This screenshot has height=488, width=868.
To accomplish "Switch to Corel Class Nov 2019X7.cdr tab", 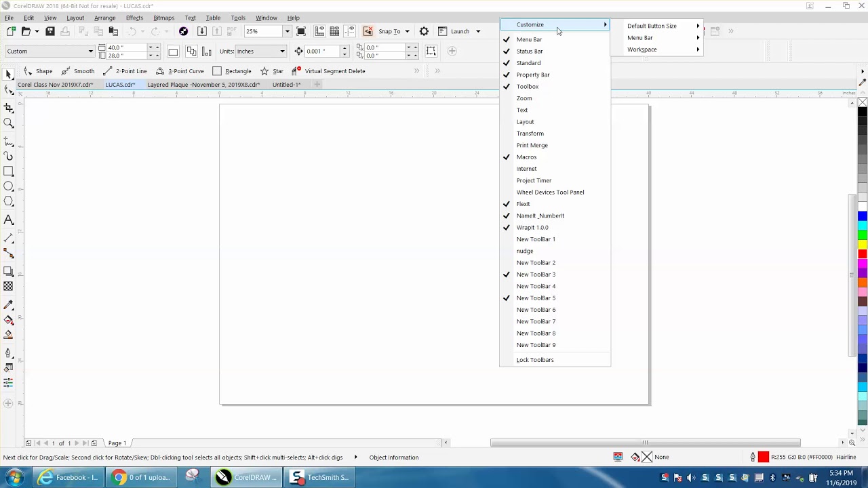I will click(x=56, y=85).
